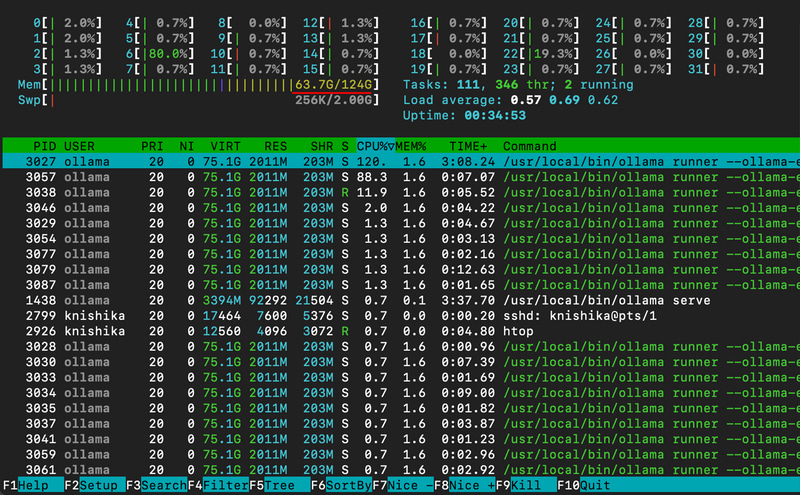Select the htop process row
Image resolution: width=800 pixels, height=495 pixels.
point(401,331)
